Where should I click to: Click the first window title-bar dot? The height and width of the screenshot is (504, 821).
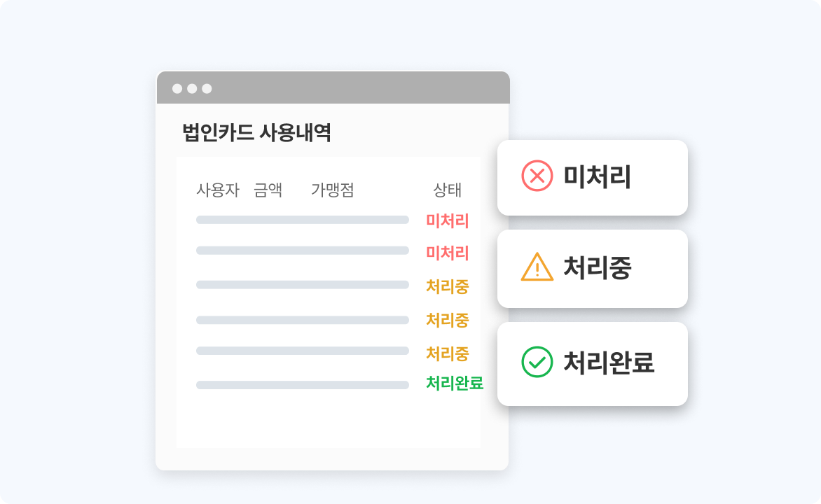pos(177,88)
